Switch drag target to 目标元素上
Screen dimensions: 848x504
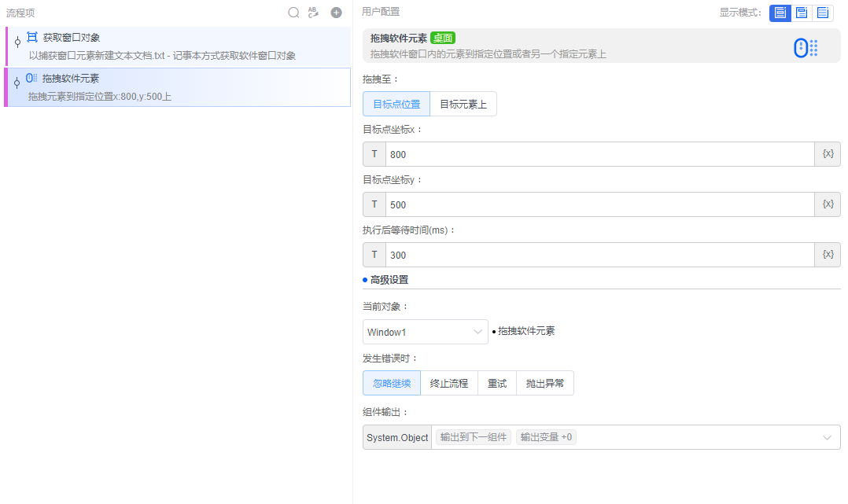pos(463,103)
